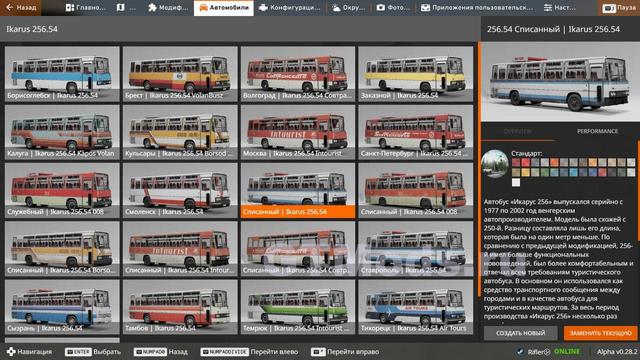Viewport: 640px width, 360px height.
Task: Click the Steam Rifler ONLINE status icon
Action: (x=520, y=351)
